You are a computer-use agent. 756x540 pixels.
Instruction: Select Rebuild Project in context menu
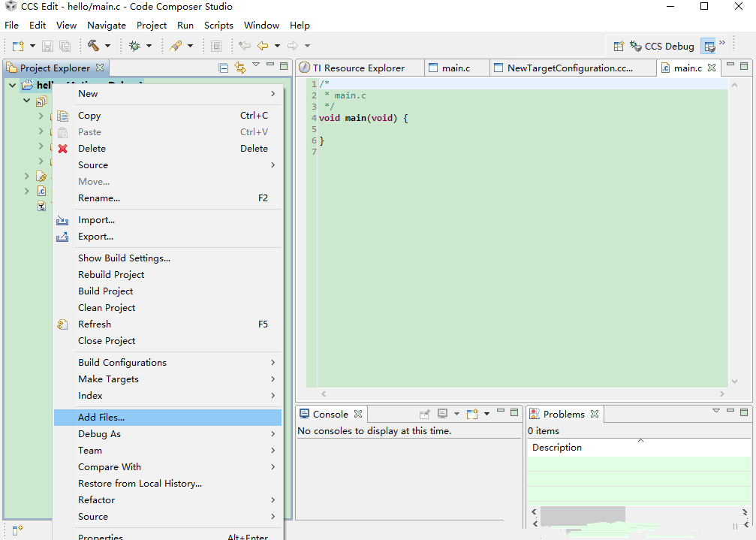click(167, 275)
